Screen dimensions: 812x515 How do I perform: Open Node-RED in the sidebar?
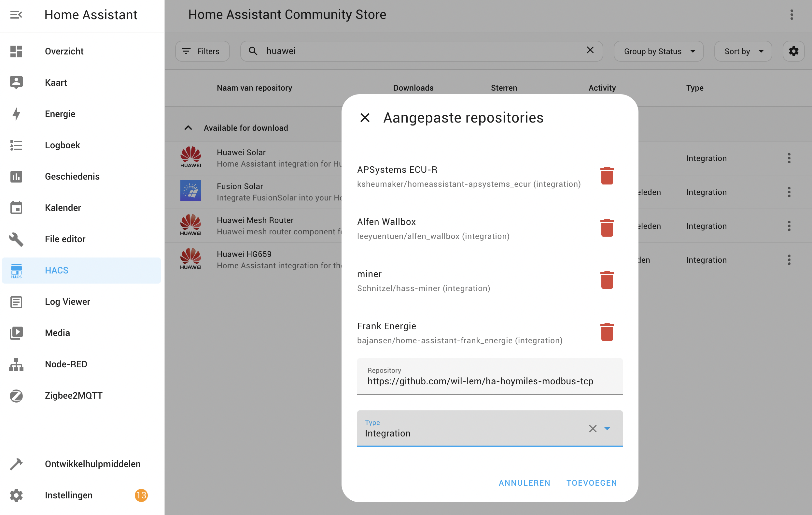pyautogui.click(x=66, y=364)
